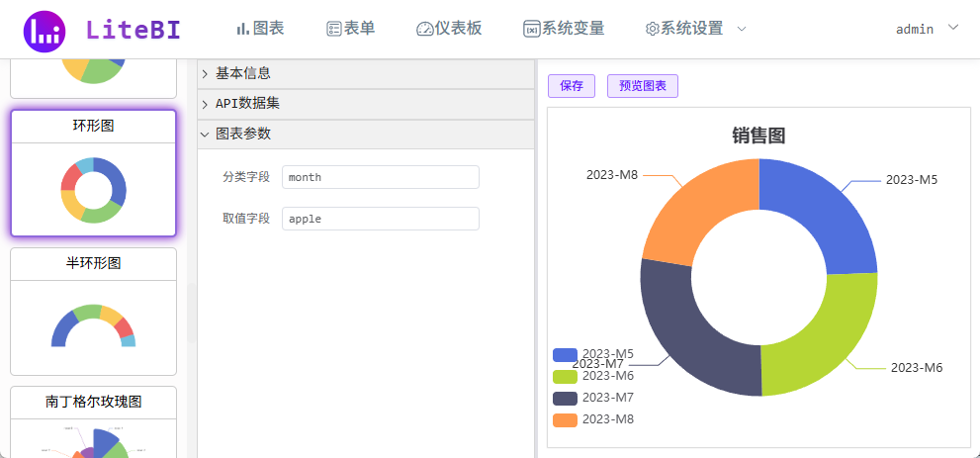Click the gear icon beside 系统设置

tap(652, 29)
